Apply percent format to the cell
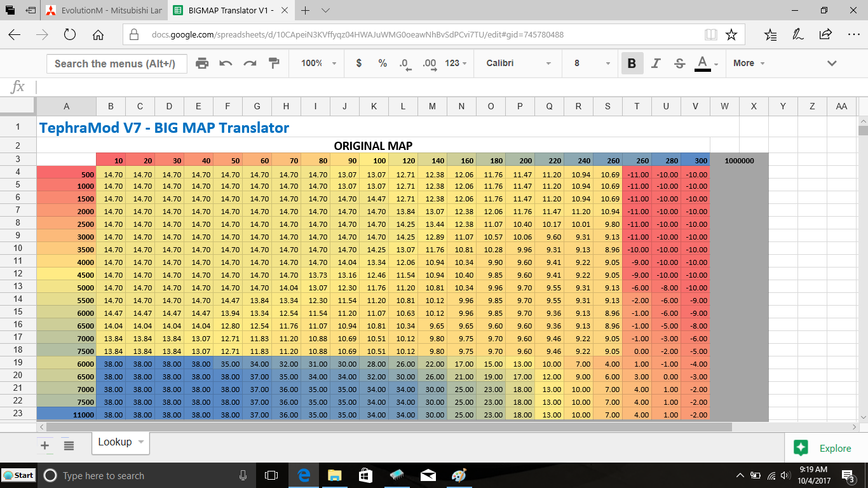Screen dimensions: 868x488 [x=383, y=63]
